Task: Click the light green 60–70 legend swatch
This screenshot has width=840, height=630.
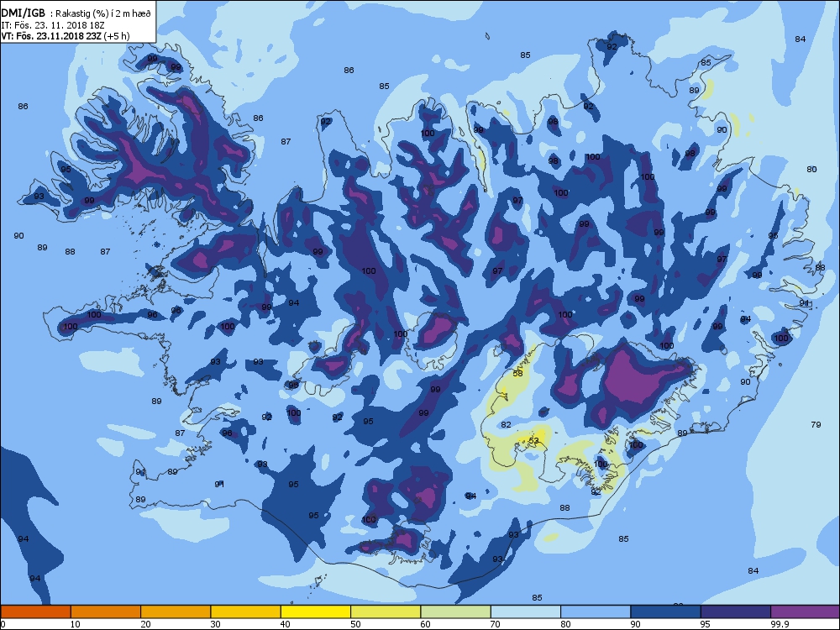Action: [x=456, y=612]
